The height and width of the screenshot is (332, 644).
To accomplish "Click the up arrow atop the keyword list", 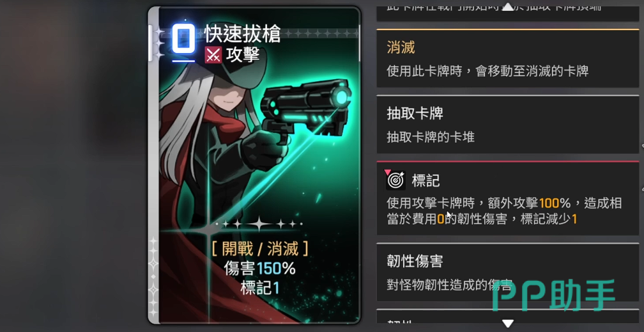I will click(508, 6).
